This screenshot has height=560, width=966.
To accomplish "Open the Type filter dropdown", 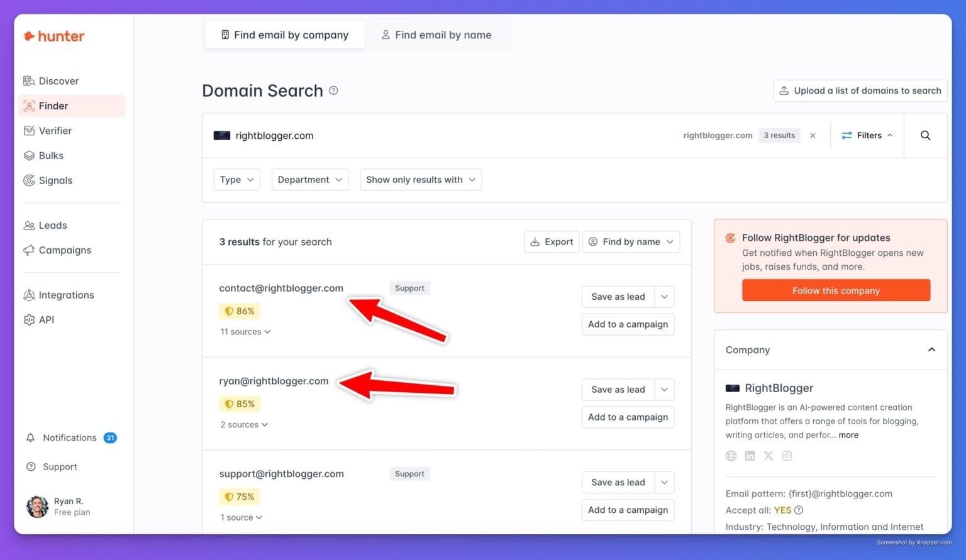I will 236,179.
